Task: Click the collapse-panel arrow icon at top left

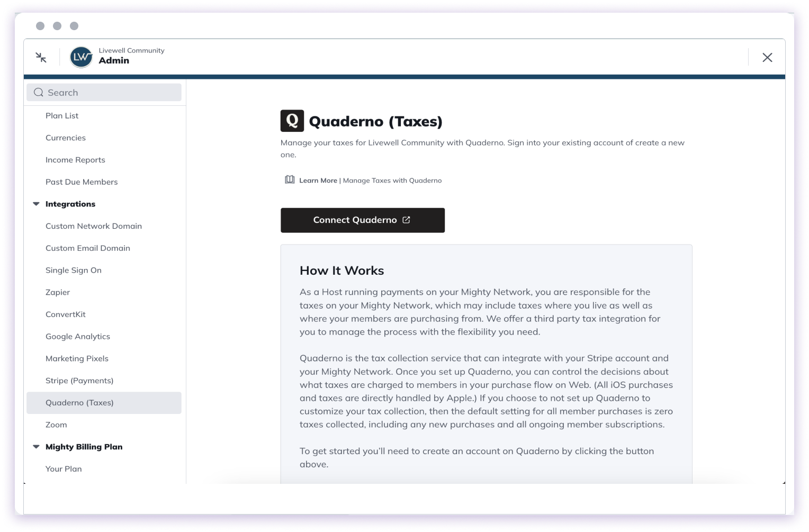Action: pos(41,57)
